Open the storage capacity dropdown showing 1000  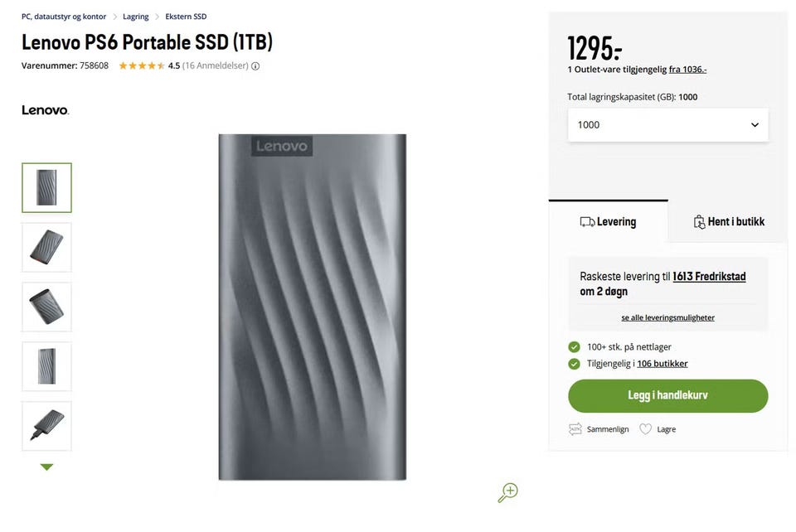coord(667,125)
